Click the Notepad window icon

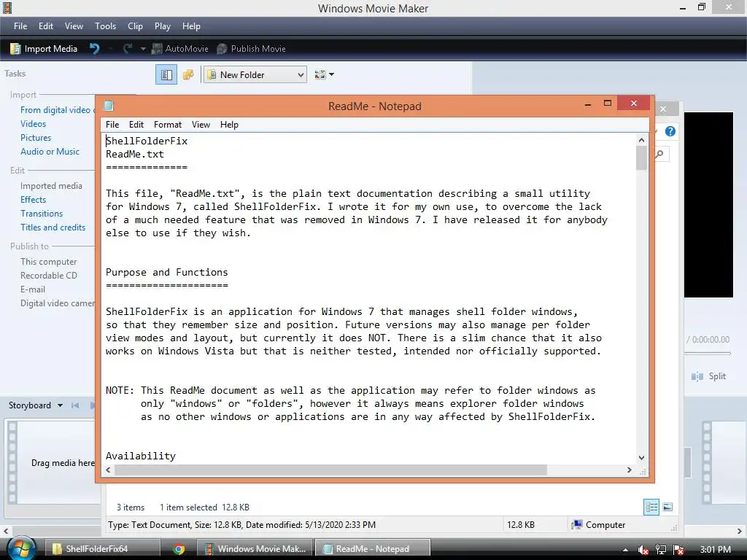click(x=109, y=106)
